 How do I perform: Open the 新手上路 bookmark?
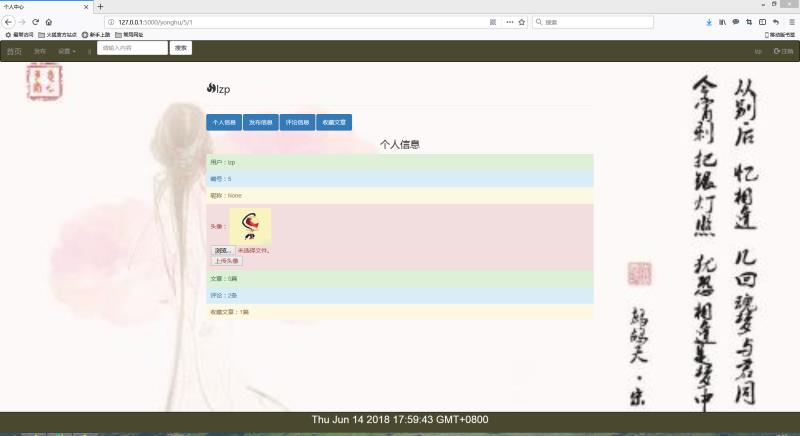coord(96,35)
